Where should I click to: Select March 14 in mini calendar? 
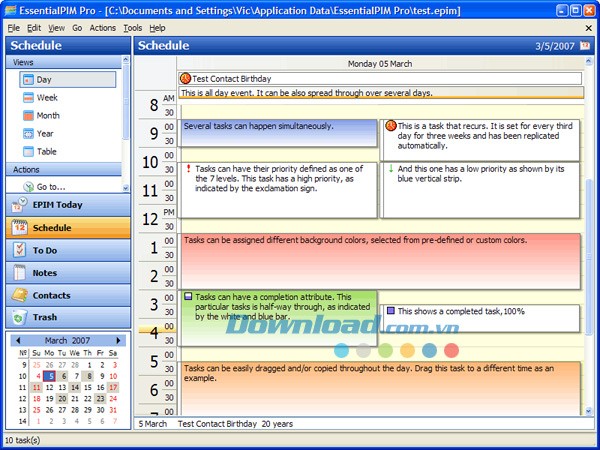tap(75, 387)
